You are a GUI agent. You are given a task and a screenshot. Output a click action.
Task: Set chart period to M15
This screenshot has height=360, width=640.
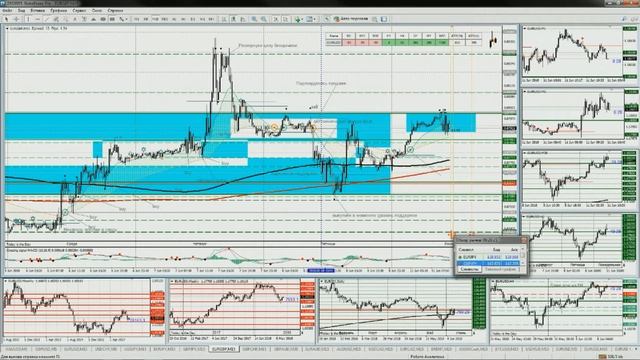click(x=155, y=19)
